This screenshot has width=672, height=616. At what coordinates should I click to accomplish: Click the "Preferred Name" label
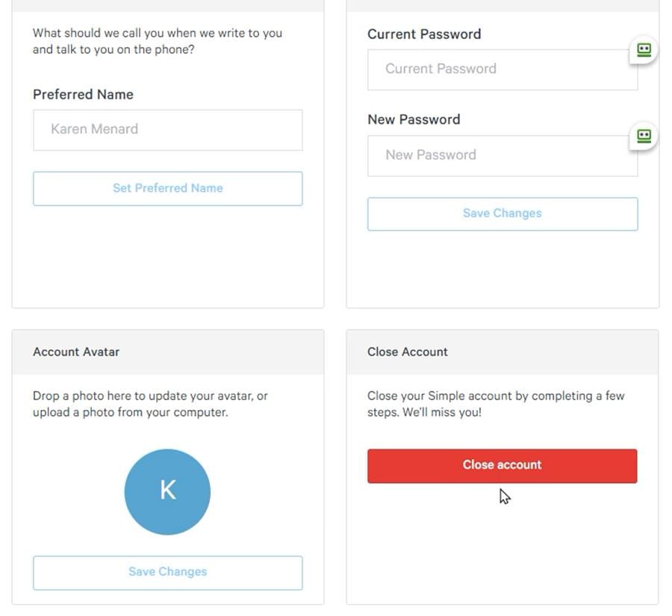pyautogui.click(x=83, y=94)
